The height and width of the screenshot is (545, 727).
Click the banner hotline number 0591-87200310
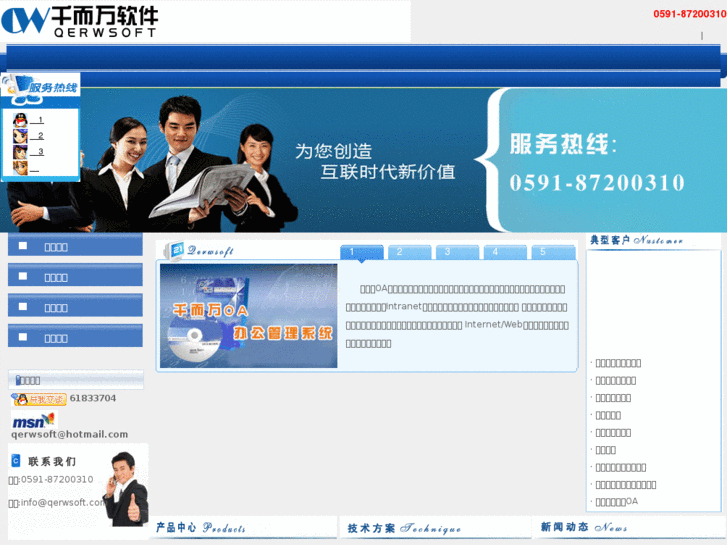point(597,183)
